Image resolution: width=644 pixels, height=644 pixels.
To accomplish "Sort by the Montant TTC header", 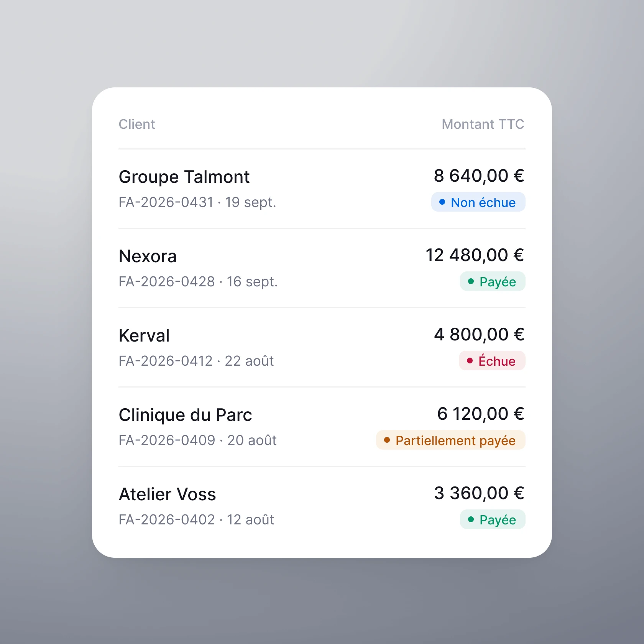I will pyautogui.click(x=483, y=124).
